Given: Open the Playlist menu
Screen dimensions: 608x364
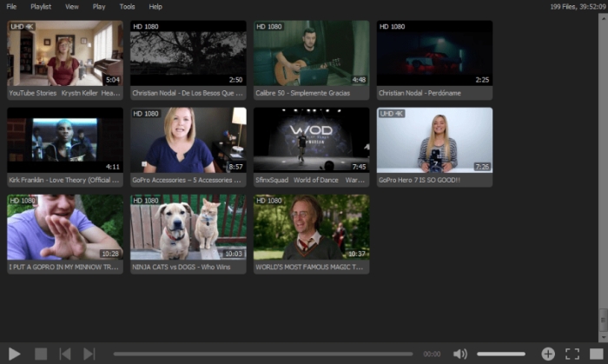Looking at the screenshot, I should point(41,7).
